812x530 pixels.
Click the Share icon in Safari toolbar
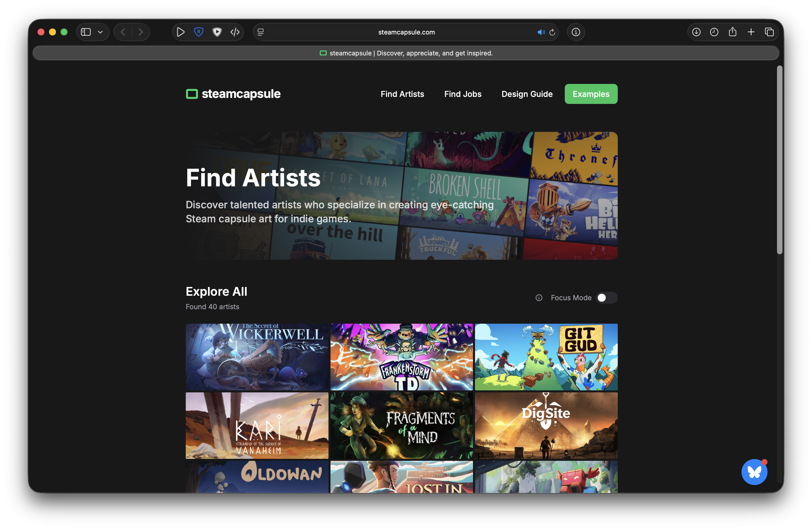pos(732,32)
